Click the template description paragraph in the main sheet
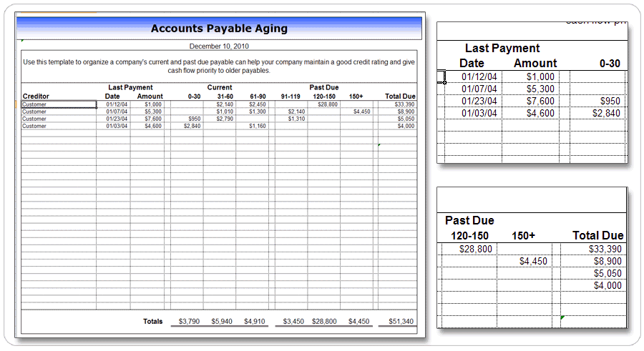644x351 pixels. [x=219, y=66]
